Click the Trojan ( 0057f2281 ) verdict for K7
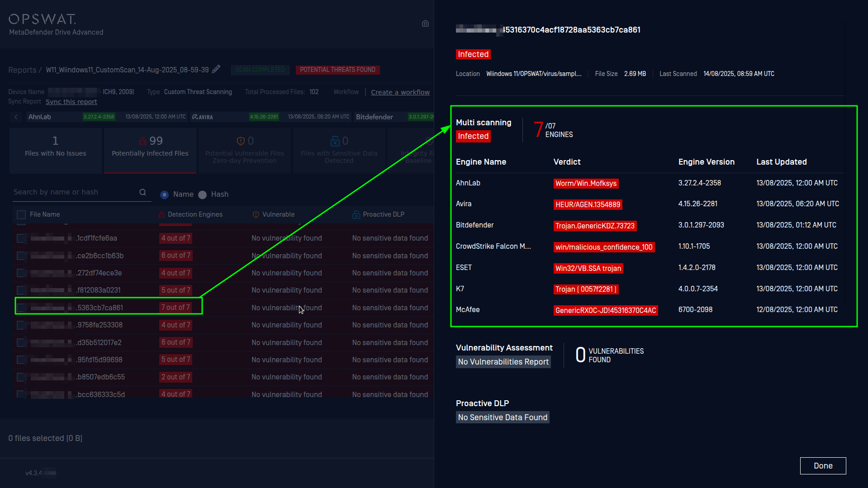 click(586, 289)
